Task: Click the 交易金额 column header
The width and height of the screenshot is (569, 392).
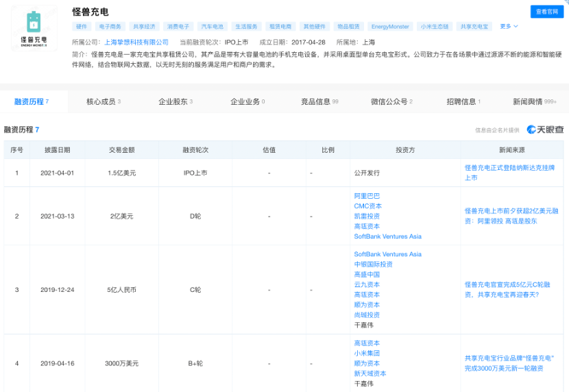Action: 122,150
